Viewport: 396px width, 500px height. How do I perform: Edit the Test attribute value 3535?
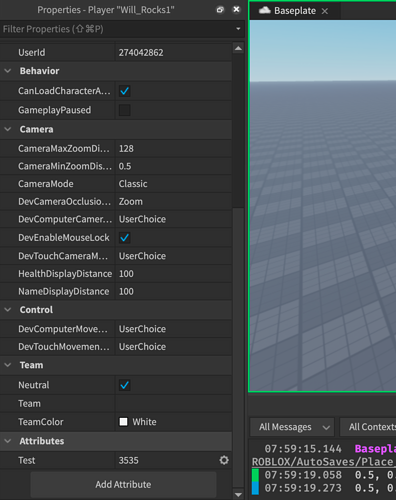pyautogui.click(x=129, y=461)
